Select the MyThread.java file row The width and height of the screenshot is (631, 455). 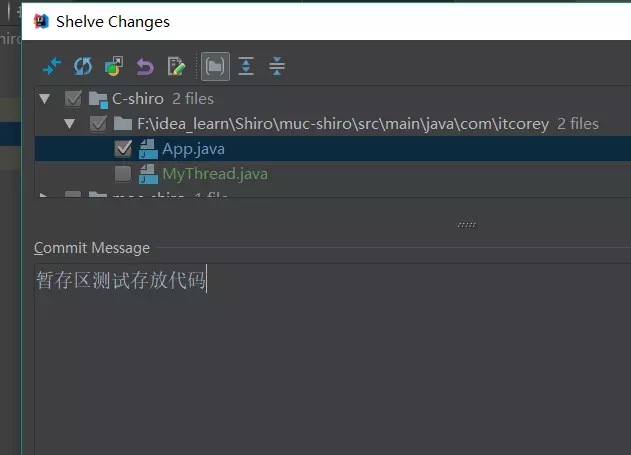coord(333,174)
